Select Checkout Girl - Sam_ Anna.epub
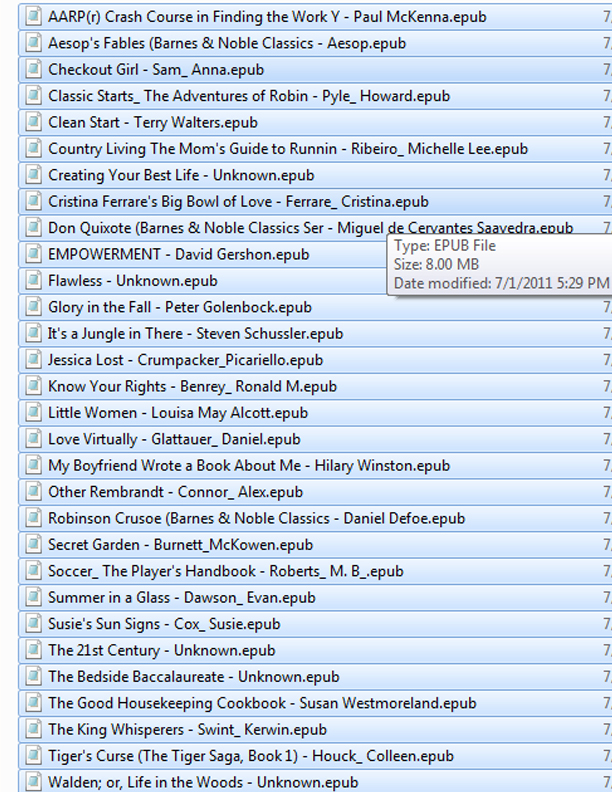 (x=156, y=69)
